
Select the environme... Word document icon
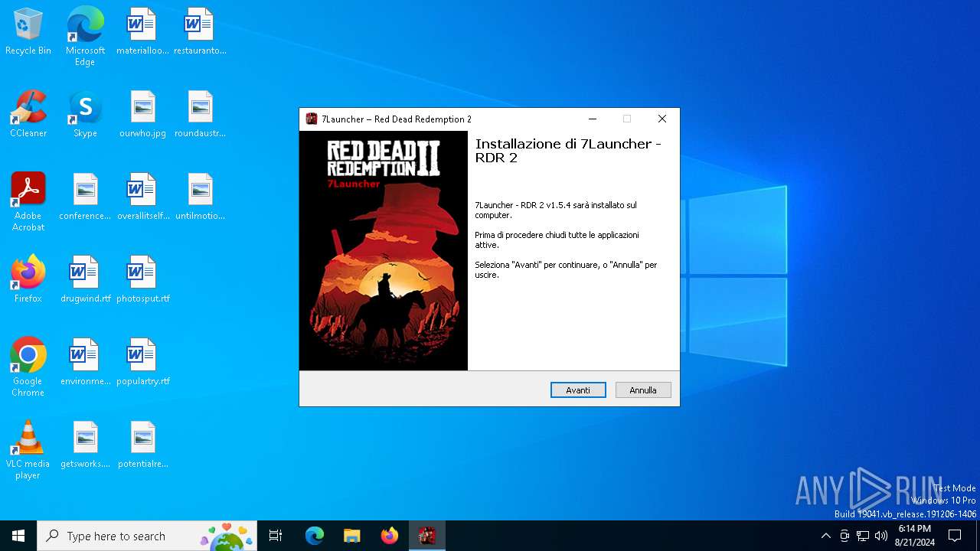coord(85,363)
